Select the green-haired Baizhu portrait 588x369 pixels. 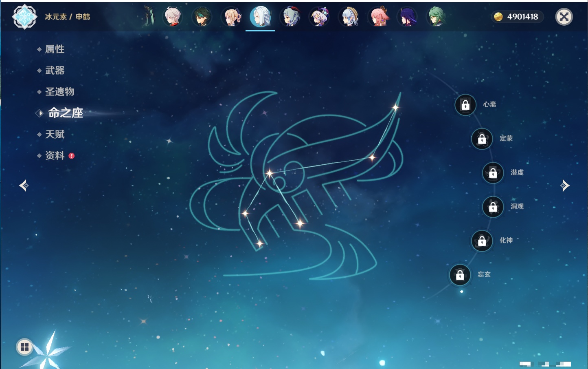(437, 17)
